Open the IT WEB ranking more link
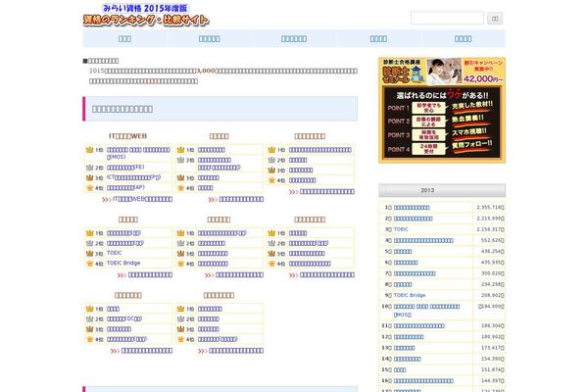This screenshot has width=588, height=392. coord(142,199)
